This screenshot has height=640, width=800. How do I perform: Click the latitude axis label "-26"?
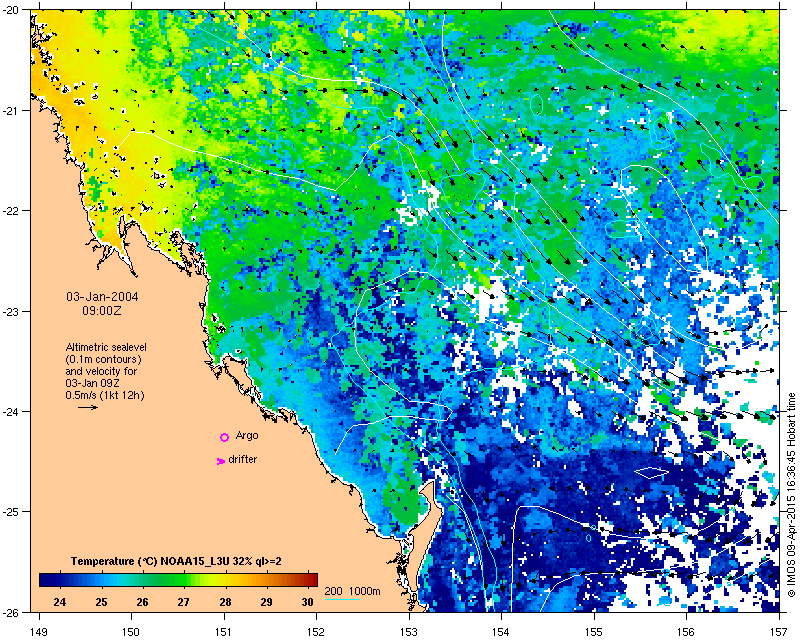coord(11,612)
